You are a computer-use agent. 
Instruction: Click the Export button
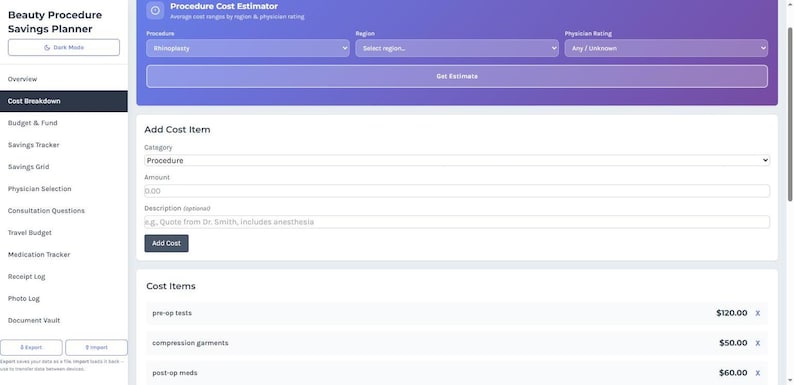[31, 348]
